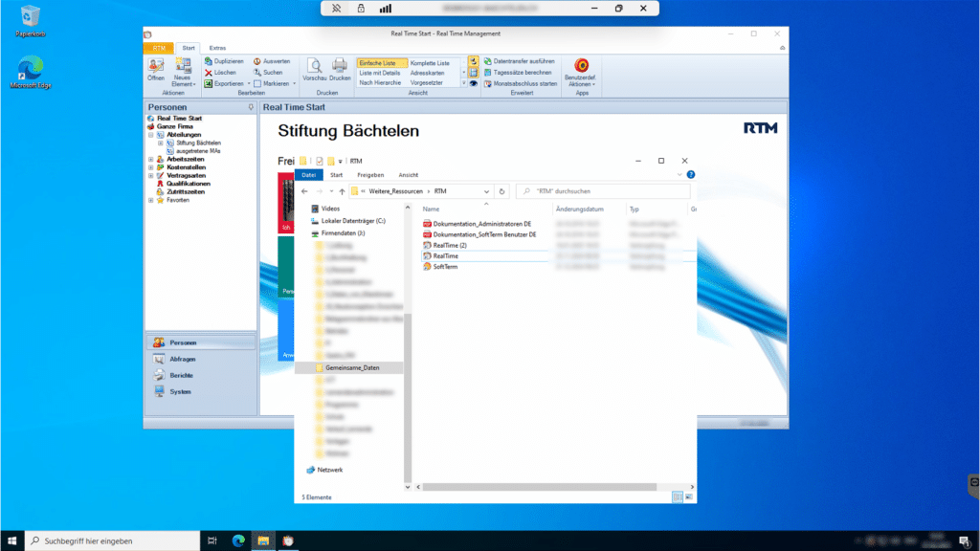
Task: Click the Öffnen icon in RTM ribbon
Action: 156,66
